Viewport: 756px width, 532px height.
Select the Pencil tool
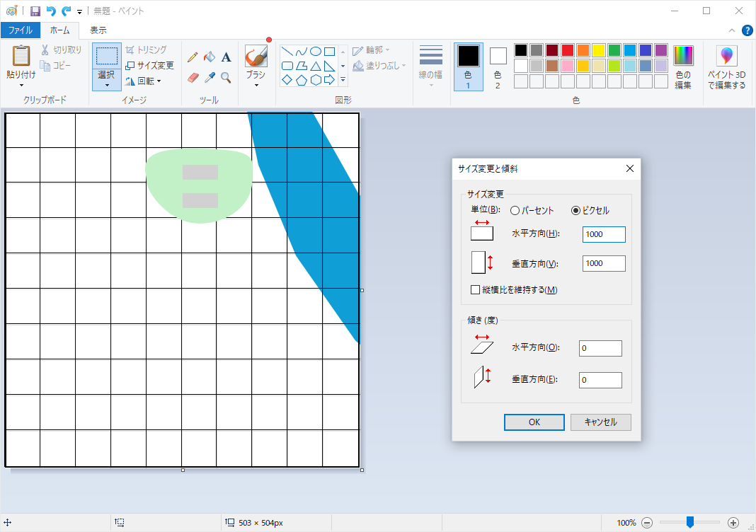[193, 57]
